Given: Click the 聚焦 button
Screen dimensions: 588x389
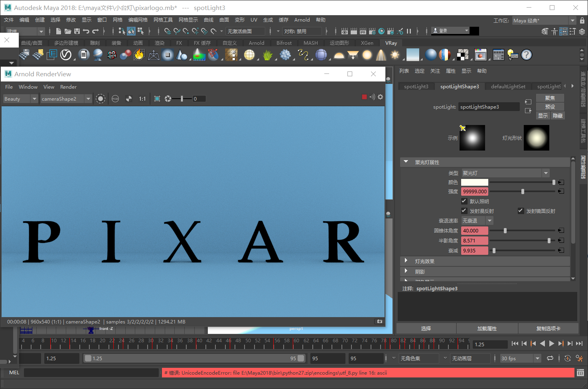Looking at the screenshot, I should 550,98.
